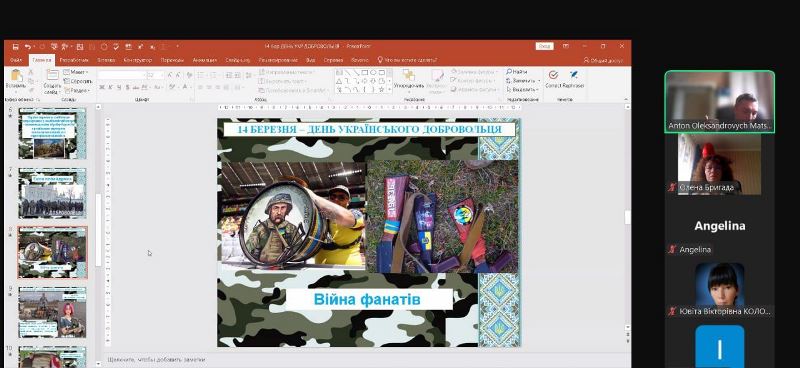
Task: Toggle bold formatting
Action: coord(102,87)
